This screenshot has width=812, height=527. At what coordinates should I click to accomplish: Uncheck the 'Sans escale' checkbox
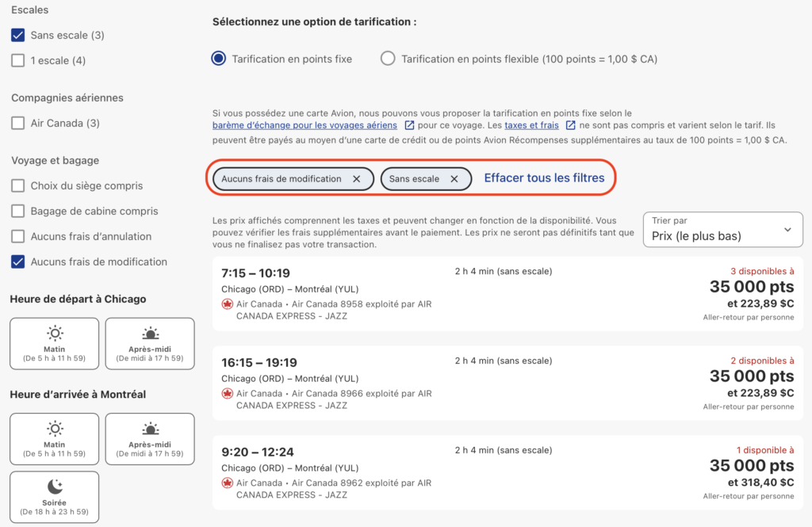click(x=18, y=35)
